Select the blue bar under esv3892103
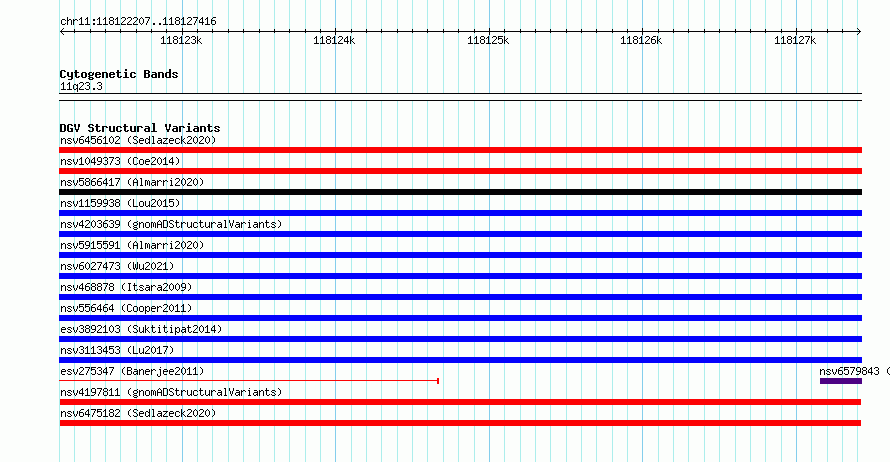This screenshot has width=890, height=462. coord(460,339)
